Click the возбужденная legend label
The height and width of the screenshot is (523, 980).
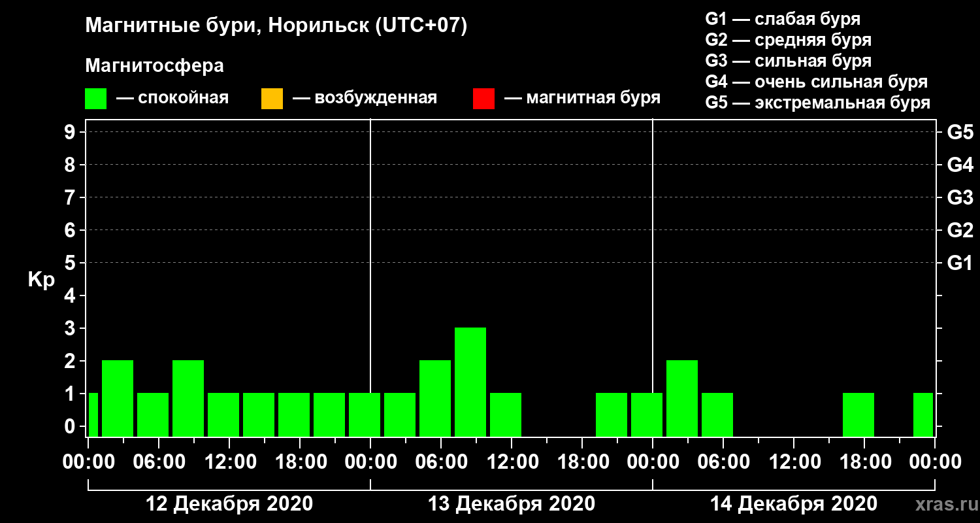(376, 98)
